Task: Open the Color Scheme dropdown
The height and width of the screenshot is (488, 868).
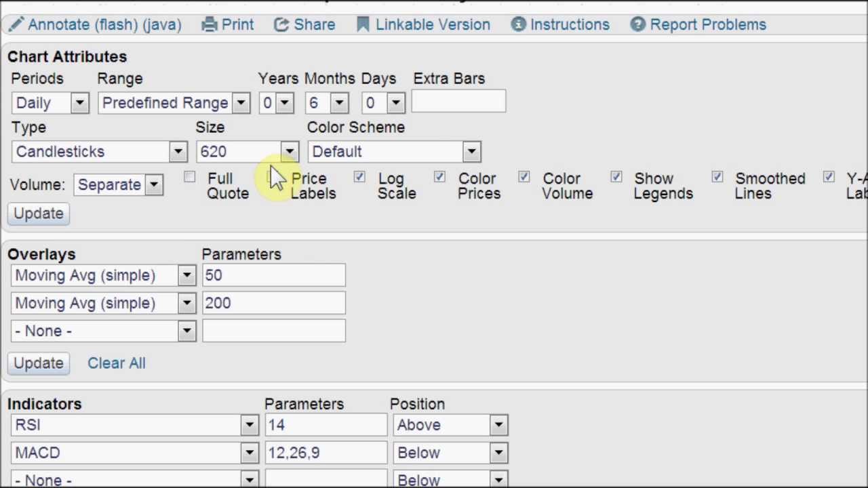Action: click(395, 152)
